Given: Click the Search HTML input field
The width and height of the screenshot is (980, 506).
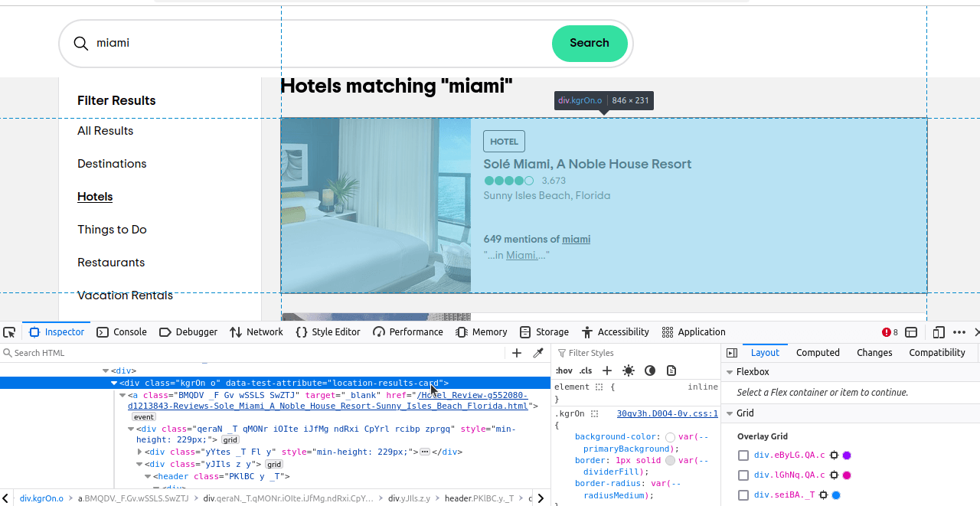Looking at the screenshot, I should click(x=253, y=353).
